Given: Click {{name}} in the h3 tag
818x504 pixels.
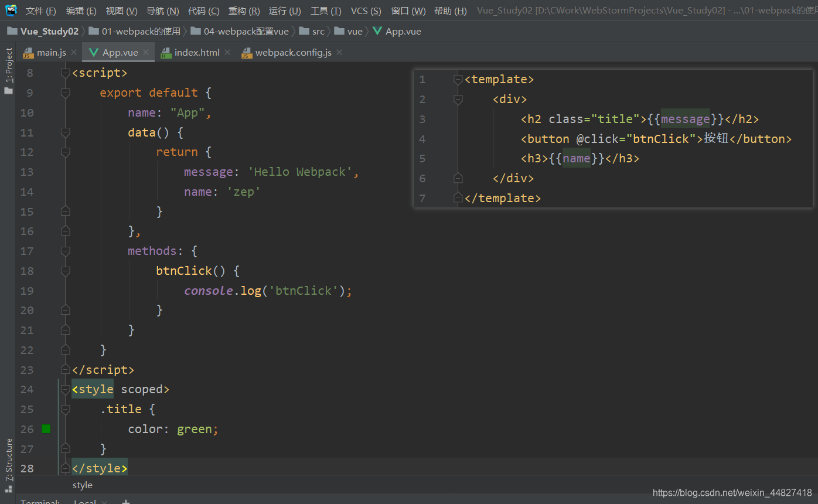Looking at the screenshot, I should coord(577,158).
